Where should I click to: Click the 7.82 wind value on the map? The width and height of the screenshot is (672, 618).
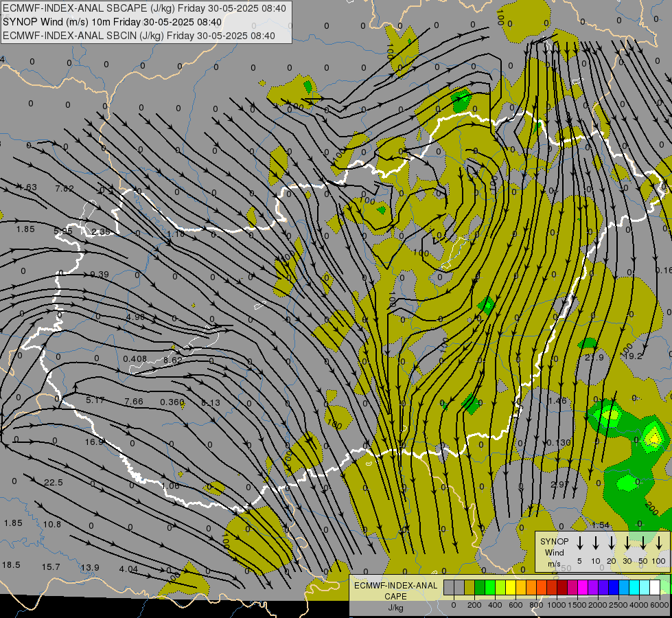pos(65,188)
